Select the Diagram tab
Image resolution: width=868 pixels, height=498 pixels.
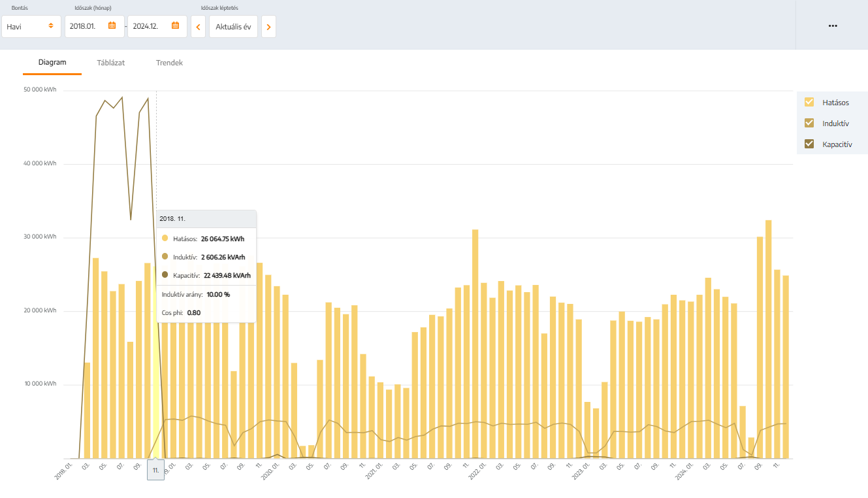(x=52, y=63)
